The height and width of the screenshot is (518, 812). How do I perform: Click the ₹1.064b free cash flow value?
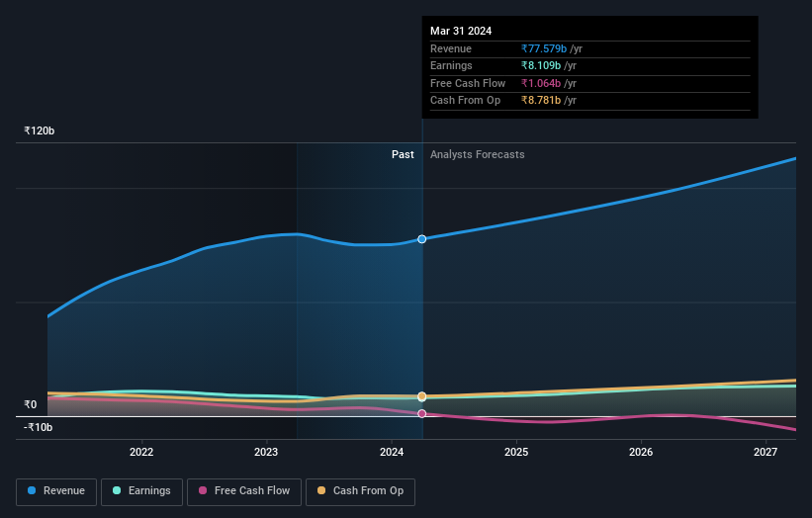(541, 83)
